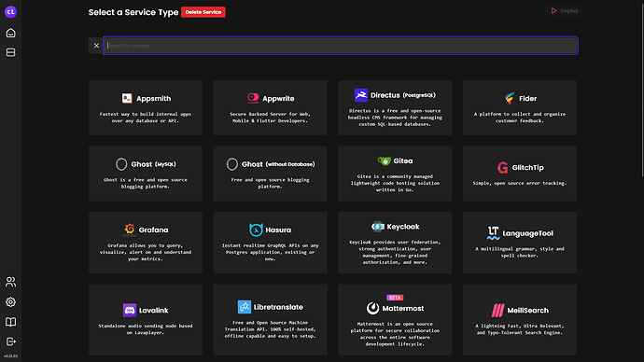This screenshot has width=644, height=362.
Task: Select the Appsmith service title
Action: [x=154, y=99]
